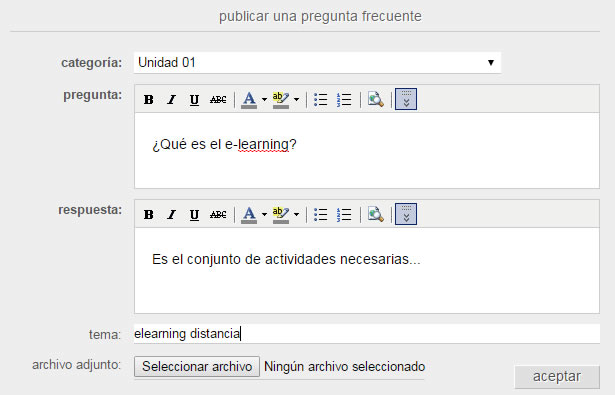
Task: Underline text in the pregunta editor
Action: point(194,100)
